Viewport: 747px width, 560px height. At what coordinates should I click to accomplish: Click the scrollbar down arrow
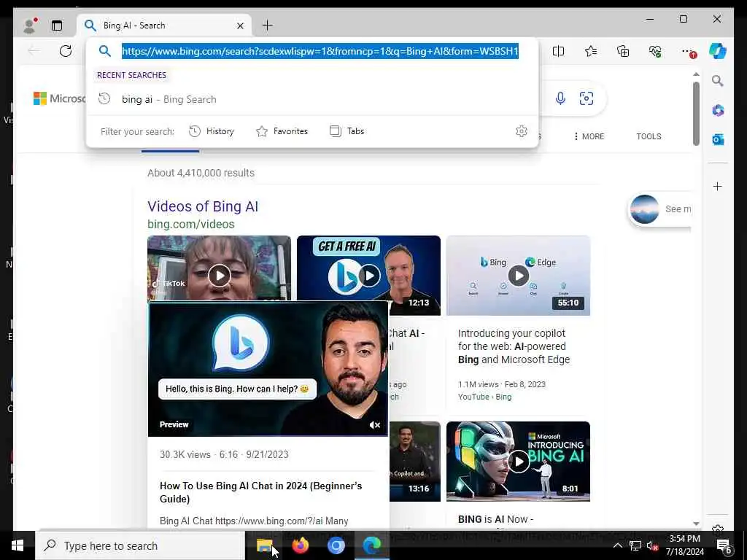696,524
